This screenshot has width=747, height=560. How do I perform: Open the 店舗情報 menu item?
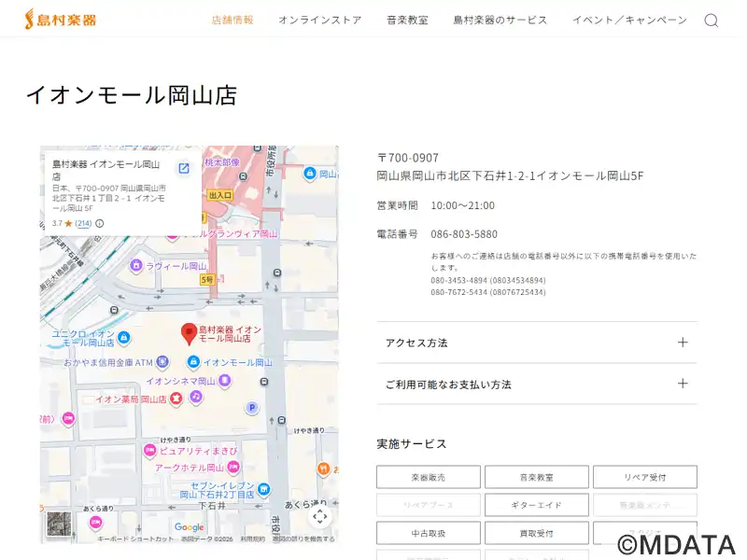(x=233, y=21)
